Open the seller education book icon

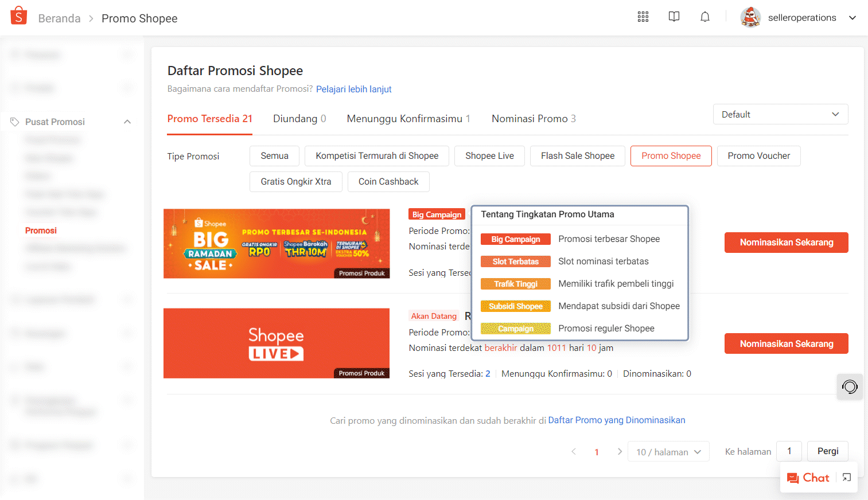click(674, 17)
